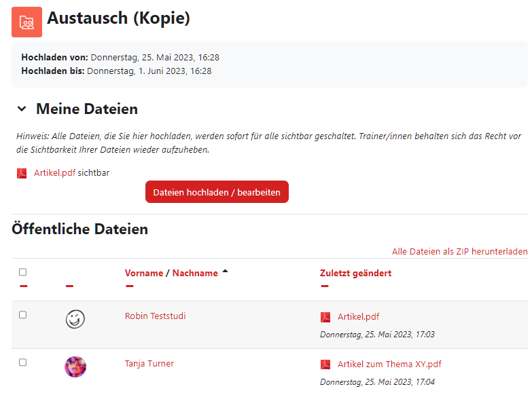This screenshot has height=393, width=532.
Task: Sort by Zuletzt geändert header
Action: tap(355, 273)
